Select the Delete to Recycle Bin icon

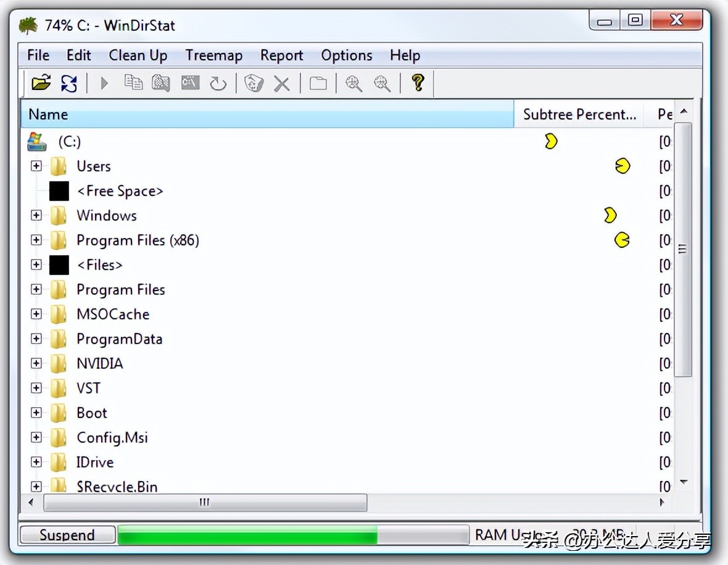point(253,83)
